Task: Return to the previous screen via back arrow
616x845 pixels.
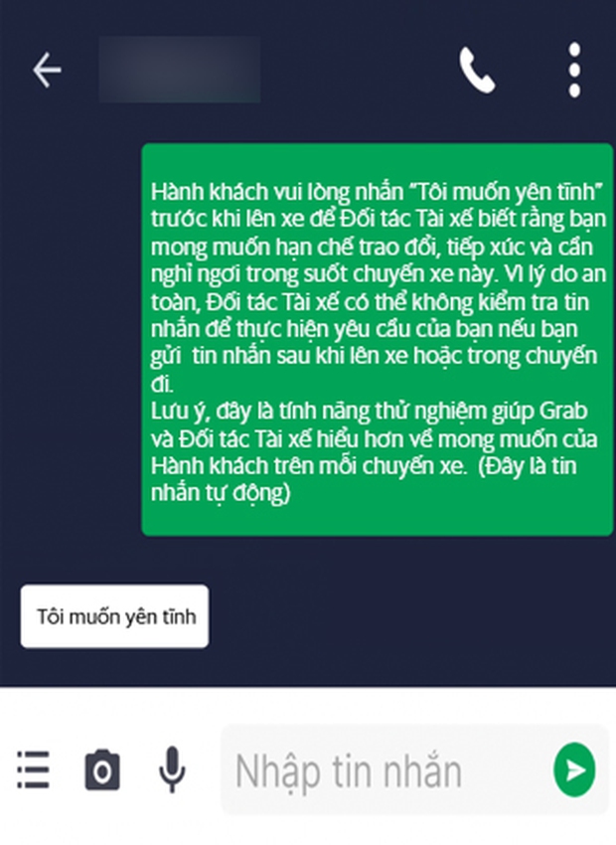Action: [47, 70]
